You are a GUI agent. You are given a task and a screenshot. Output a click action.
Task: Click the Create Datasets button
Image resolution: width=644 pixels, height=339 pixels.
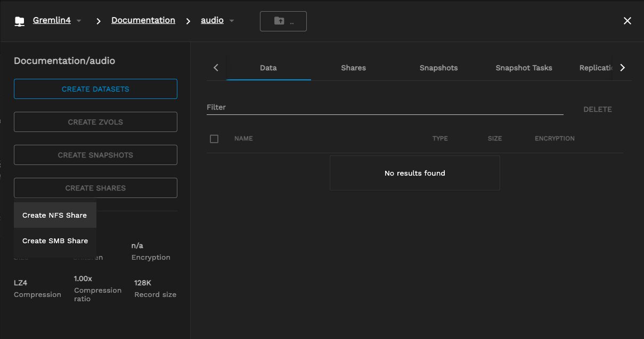95,89
